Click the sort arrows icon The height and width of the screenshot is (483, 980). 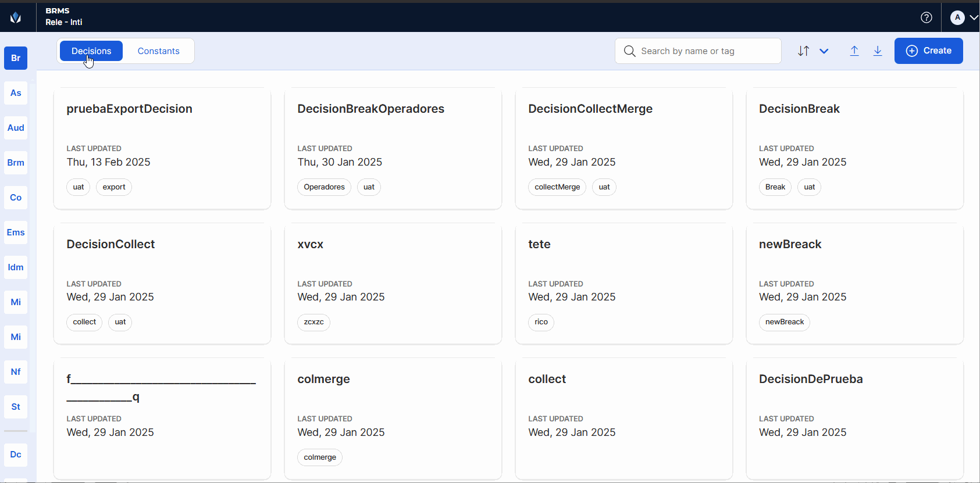coord(803,51)
